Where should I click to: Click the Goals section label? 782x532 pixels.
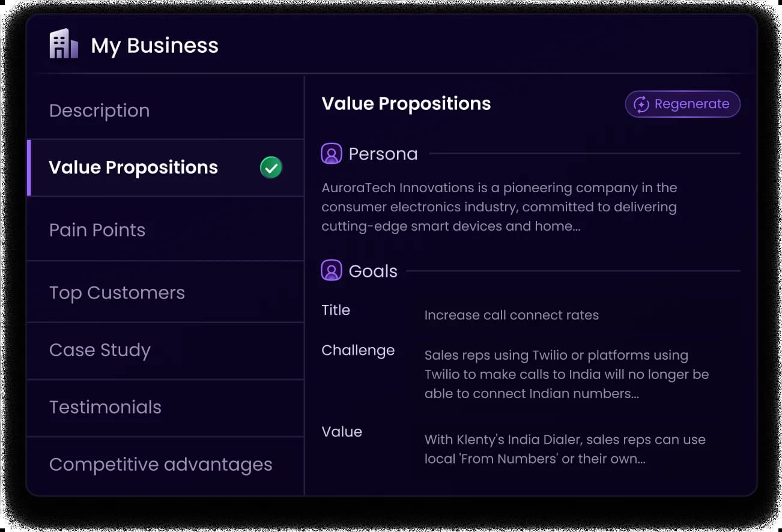coord(373,271)
